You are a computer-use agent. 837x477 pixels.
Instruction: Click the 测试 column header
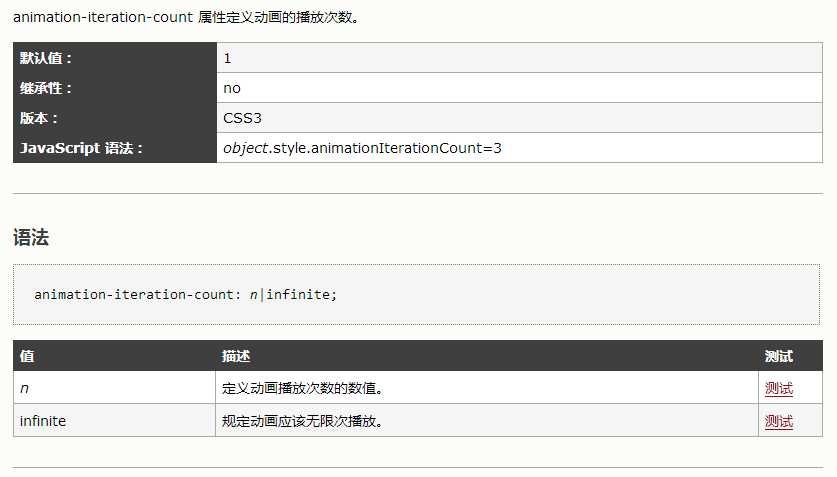click(x=791, y=356)
